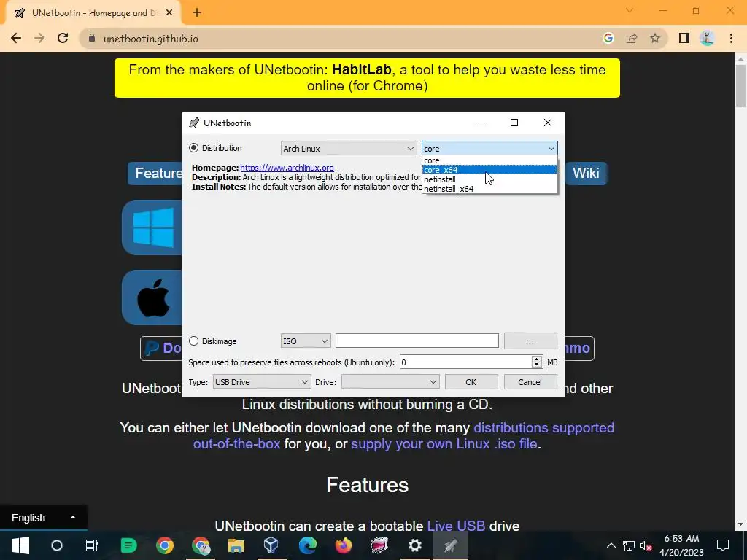The image size is (747, 560).
Task: Show hidden system tray icons
Action: click(x=611, y=545)
